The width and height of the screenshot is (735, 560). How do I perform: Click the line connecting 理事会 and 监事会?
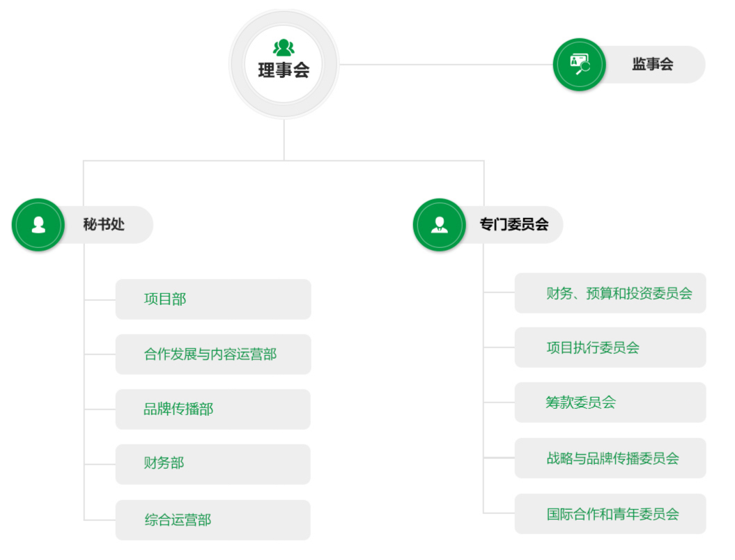446,65
